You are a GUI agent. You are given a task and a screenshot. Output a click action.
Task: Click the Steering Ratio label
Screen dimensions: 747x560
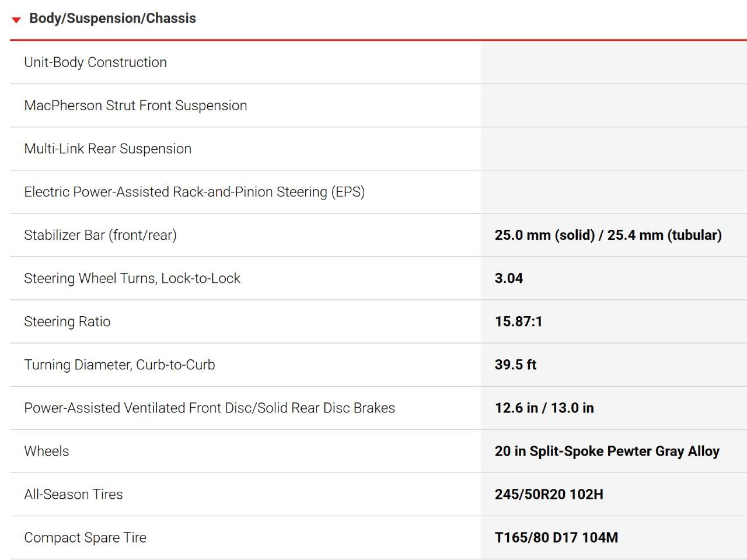pos(67,321)
